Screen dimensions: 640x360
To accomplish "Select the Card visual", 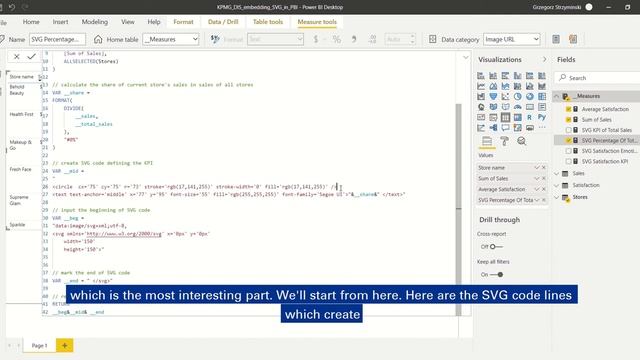I will (x=529, y=107).
